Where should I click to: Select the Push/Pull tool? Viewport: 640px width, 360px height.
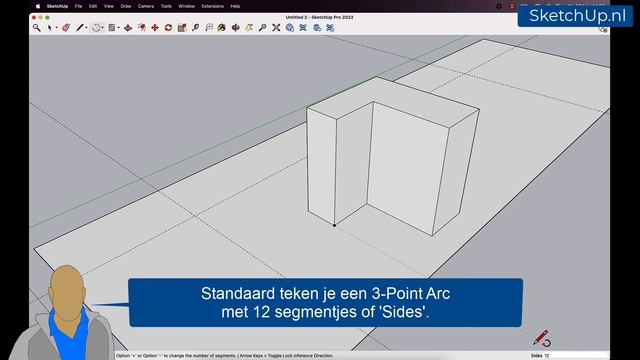pos(128,28)
